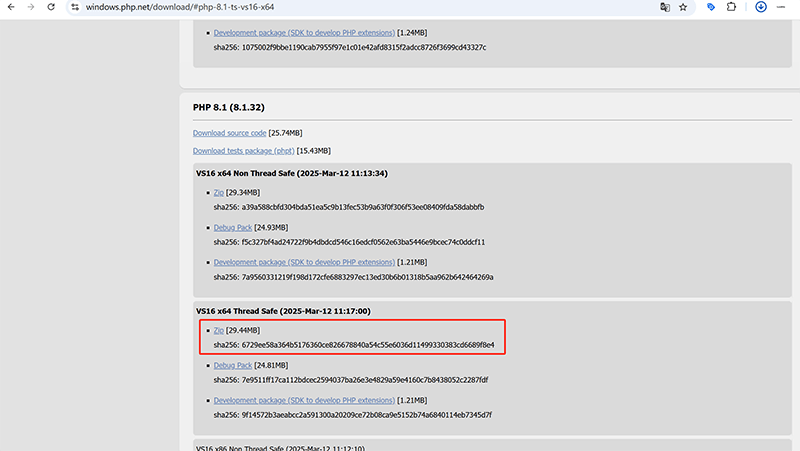Click the [24.93MB] Debug Pack size
Image resolution: width=800 pixels, height=451 pixels.
tap(271, 228)
